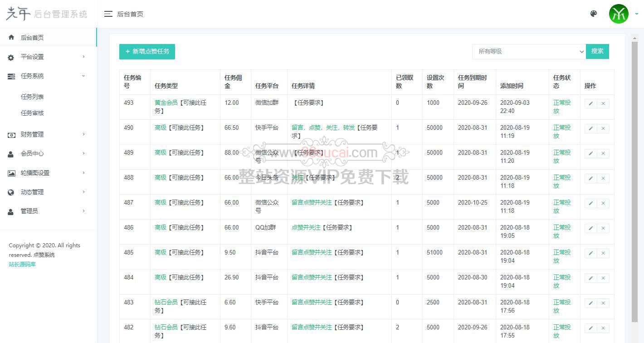Click the delete X icon for task 485
The image size is (644, 343).
pos(603,253)
